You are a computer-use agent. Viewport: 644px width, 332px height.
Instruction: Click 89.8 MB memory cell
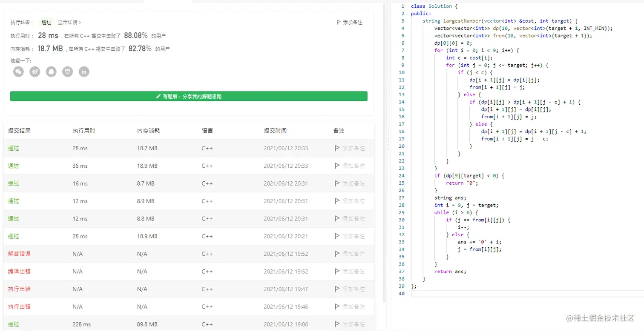(147, 324)
